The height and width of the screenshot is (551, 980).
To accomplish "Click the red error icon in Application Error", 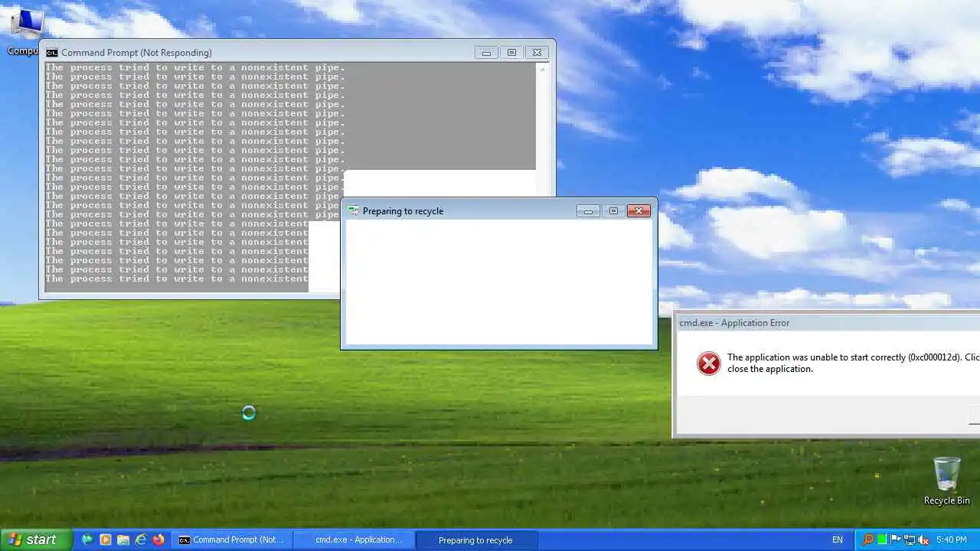I will [x=709, y=363].
